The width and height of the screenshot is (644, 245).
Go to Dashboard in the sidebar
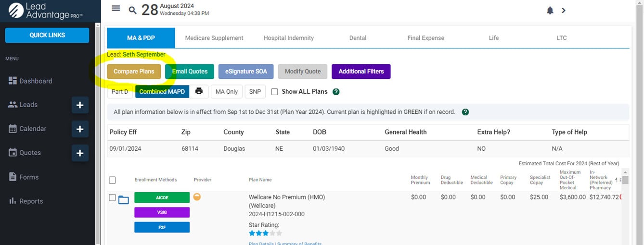point(30,81)
